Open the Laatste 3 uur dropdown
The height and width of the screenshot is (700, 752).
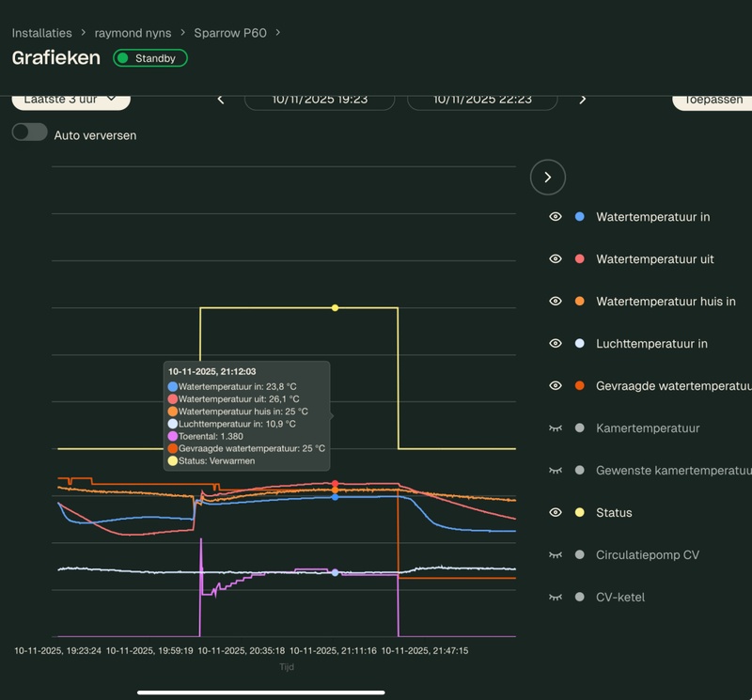(70, 99)
